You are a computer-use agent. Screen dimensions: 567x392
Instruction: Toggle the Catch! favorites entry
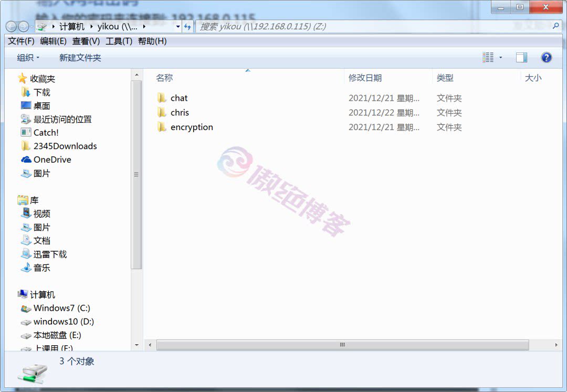pyautogui.click(x=45, y=132)
